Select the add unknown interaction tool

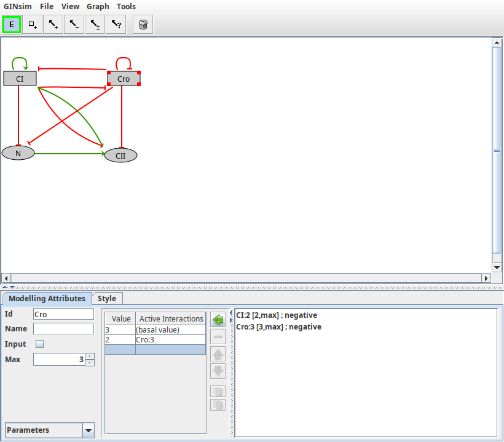116,25
